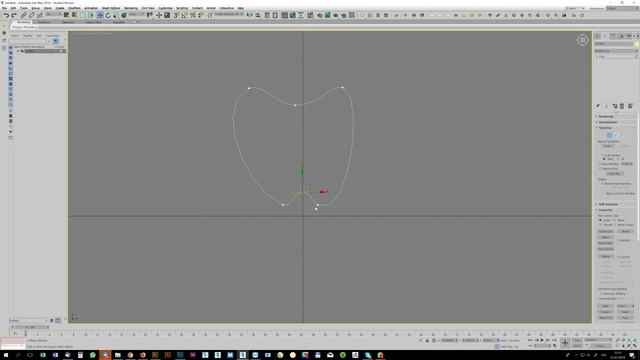The height and width of the screenshot is (360, 640).
Task: Collapse the Selection rollout
Action: coord(615,128)
